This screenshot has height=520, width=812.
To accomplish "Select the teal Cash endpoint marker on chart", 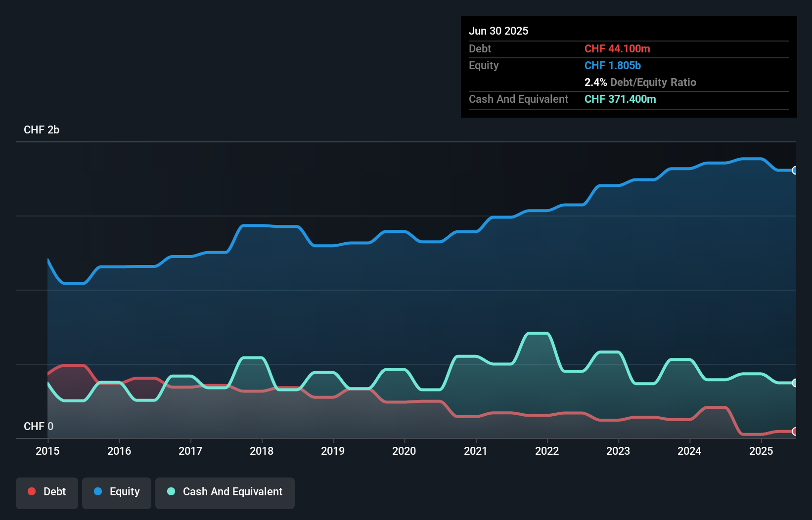I will (795, 382).
